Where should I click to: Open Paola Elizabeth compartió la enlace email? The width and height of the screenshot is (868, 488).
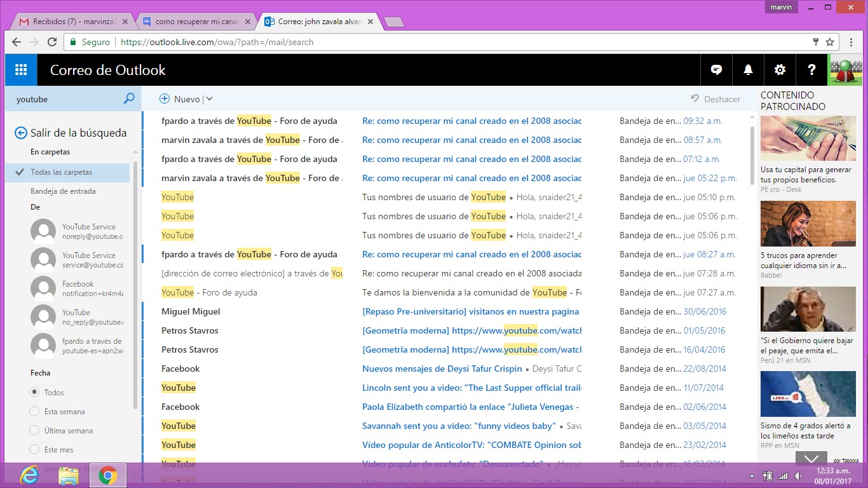click(445, 407)
